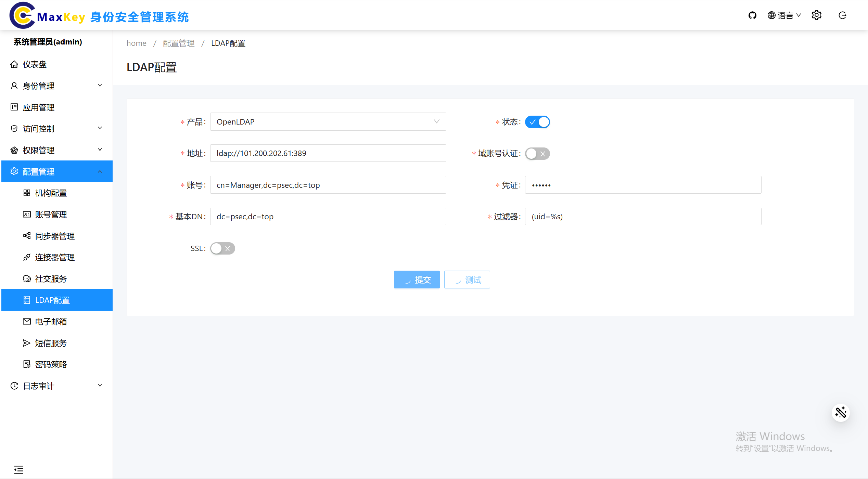868x479 pixels.
Task: Click into the 地址 LDAP URL field
Action: [328, 153]
